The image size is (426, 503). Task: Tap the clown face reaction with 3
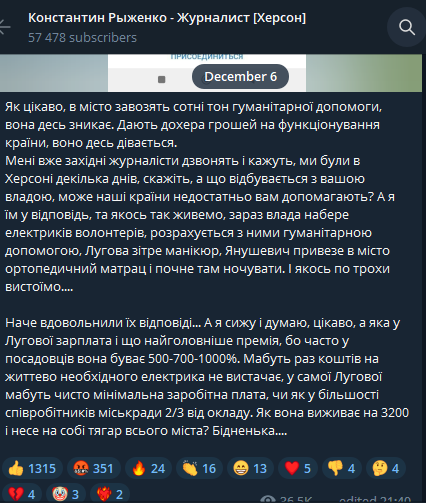pyautogui.click(x=66, y=493)
